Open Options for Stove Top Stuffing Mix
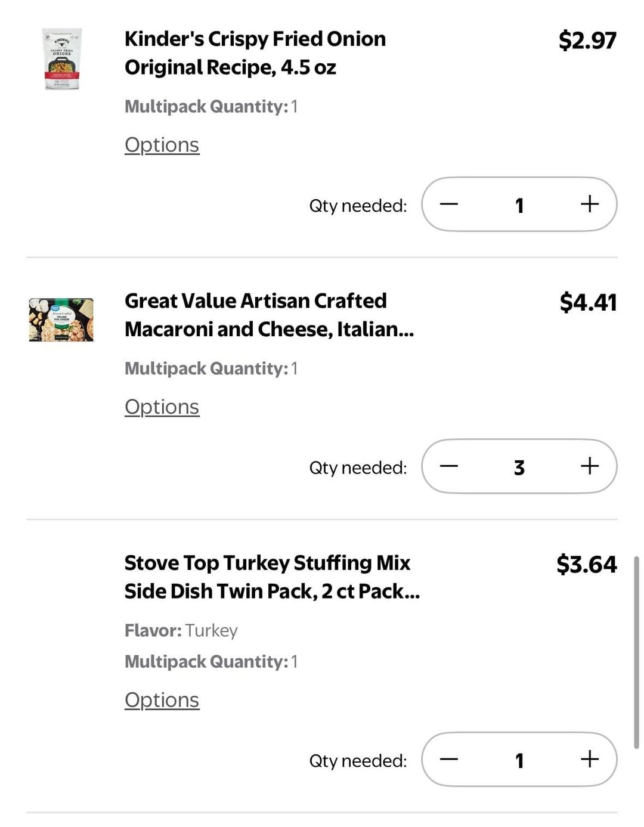The image size is (644, 827). [162, 700]
